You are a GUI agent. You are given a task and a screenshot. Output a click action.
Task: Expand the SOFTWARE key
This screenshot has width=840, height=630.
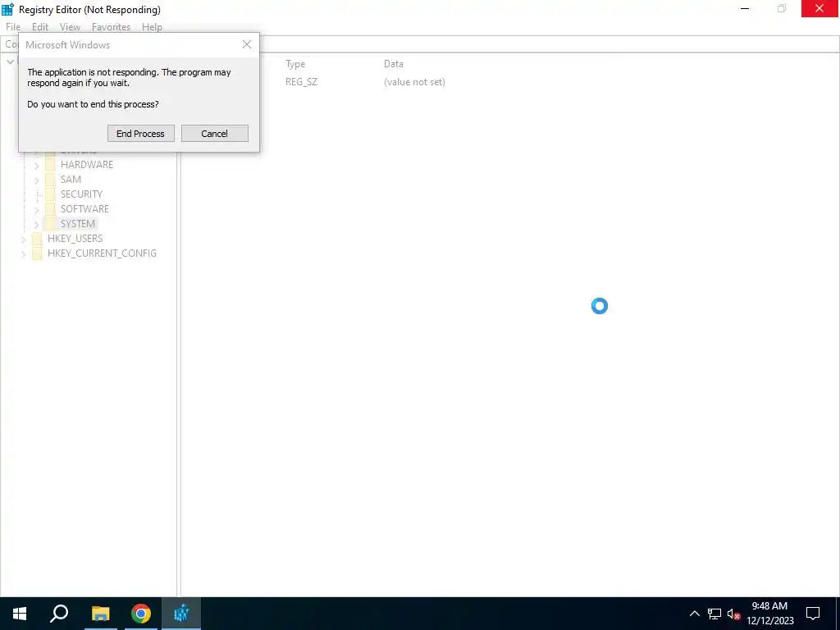[36, 209]
